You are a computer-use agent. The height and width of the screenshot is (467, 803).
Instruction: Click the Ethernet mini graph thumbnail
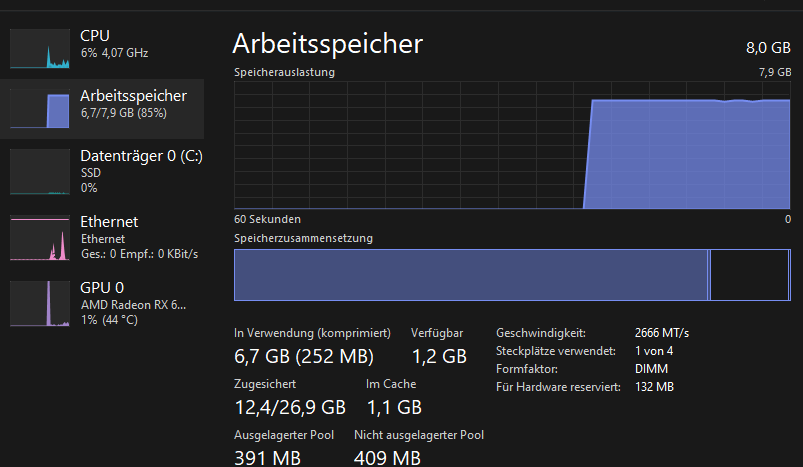coord(40,238)
